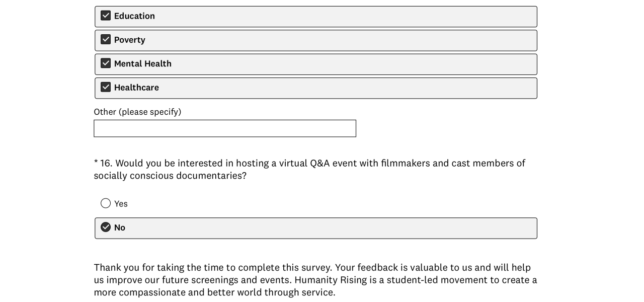Click the Mental Health label text
Image resolution: width=644 pixels, height=302 pixels.
142,64
